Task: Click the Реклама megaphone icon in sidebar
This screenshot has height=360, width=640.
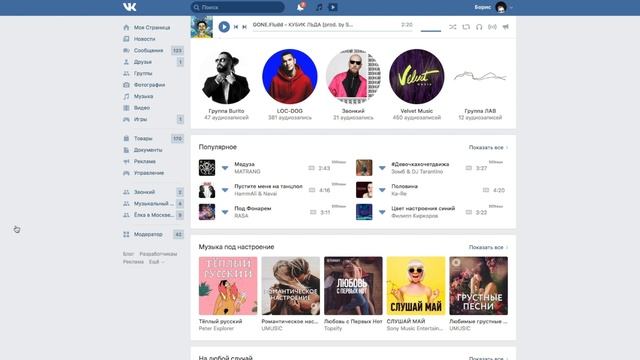Action: coord(126,161)
